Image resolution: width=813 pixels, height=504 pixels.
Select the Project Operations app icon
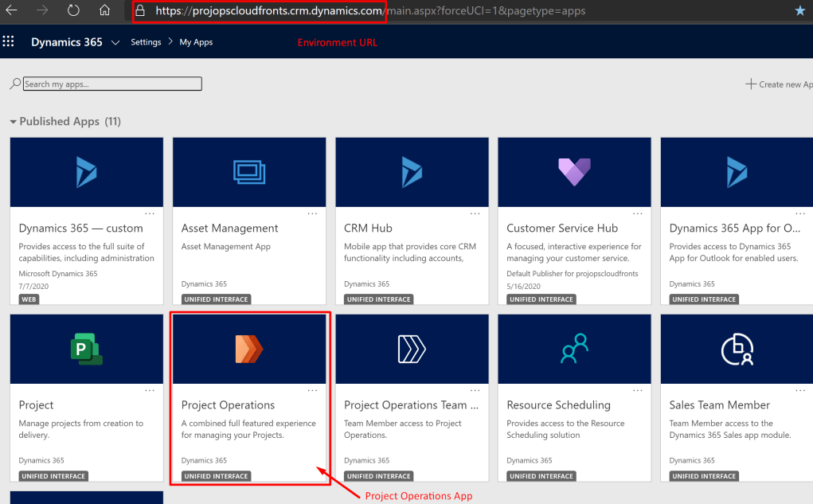tap(249, 348)
